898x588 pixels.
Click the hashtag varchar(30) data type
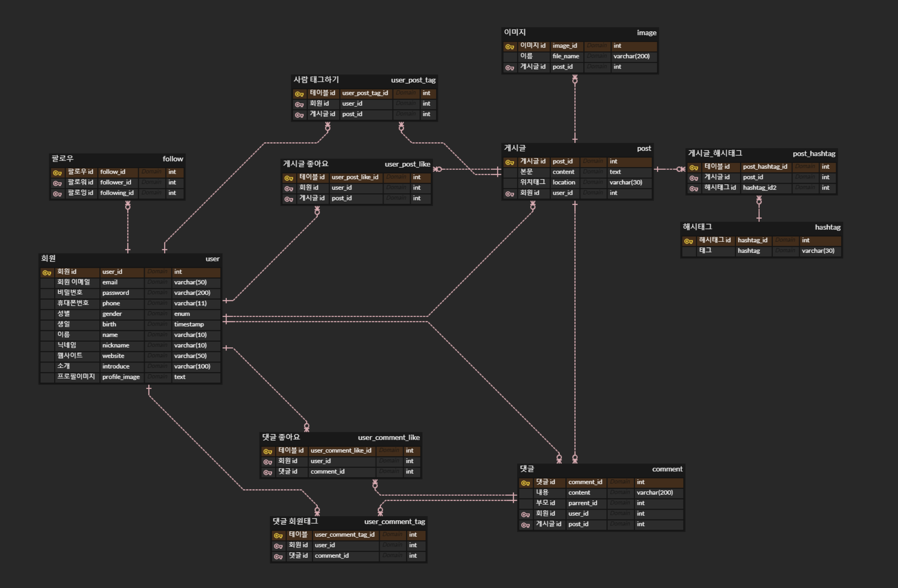pos(818,251)
